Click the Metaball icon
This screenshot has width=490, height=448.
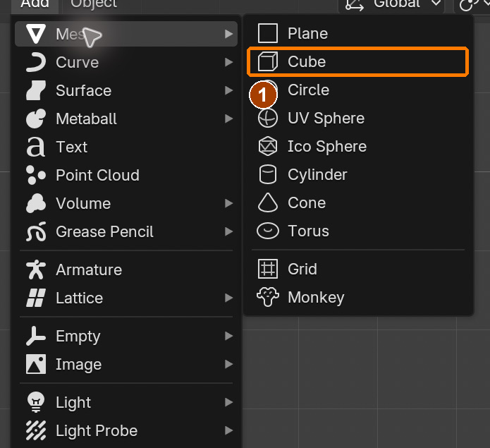coord(36,119)
